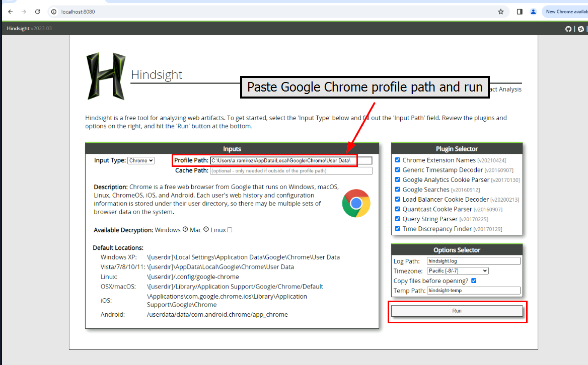Uncheck Quantcast Cookie Parser plugin
The width and height of the screenshot is (588, 365).
[x=398, y=209]
